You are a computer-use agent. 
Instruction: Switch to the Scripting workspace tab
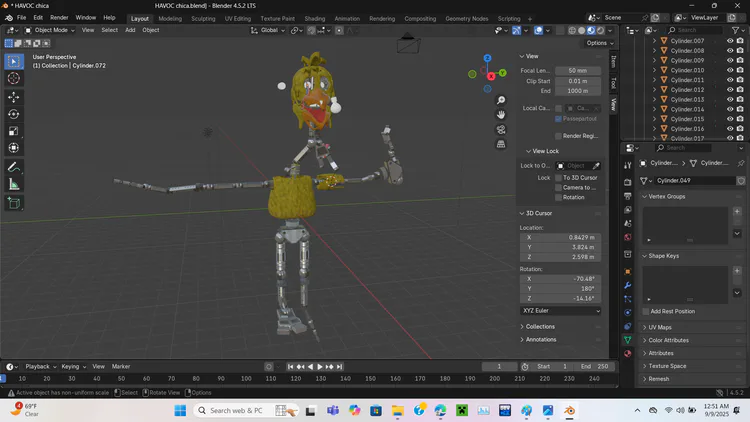[x=509, y=19]
